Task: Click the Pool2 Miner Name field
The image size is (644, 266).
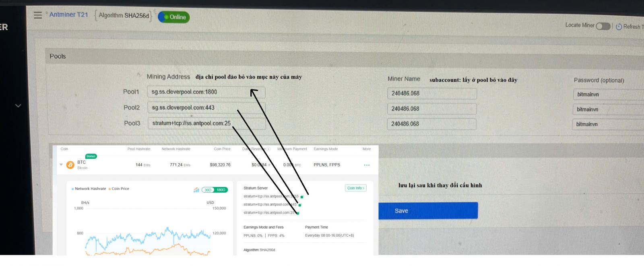Action: click(x=432, y=109)
